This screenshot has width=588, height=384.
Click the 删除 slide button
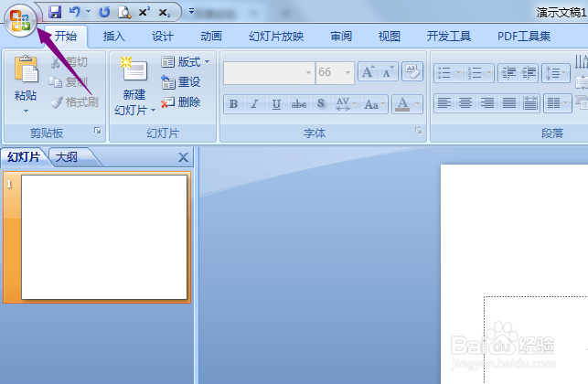tap(181, 102)
